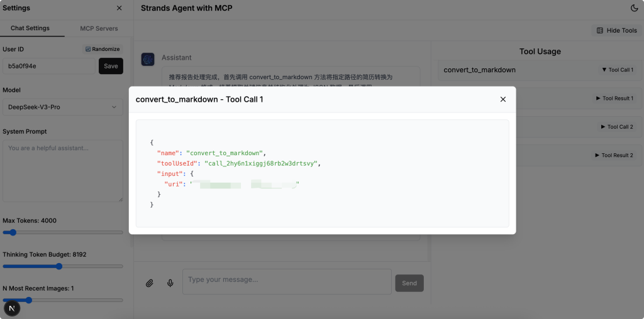Hide Tools panel toggle
Viewport: 644px width, 319px height.
pyautogui.click(x=616, y=30)
